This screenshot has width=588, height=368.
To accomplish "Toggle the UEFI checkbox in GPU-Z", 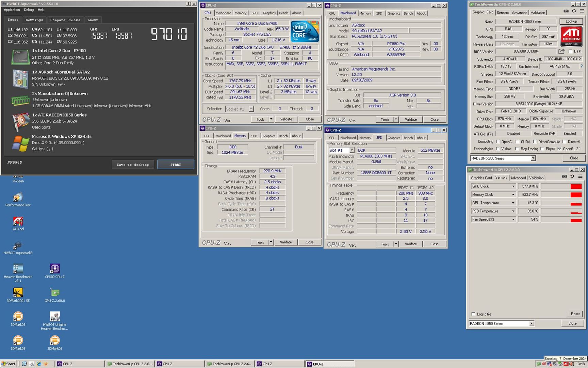I will coord(570,51).
